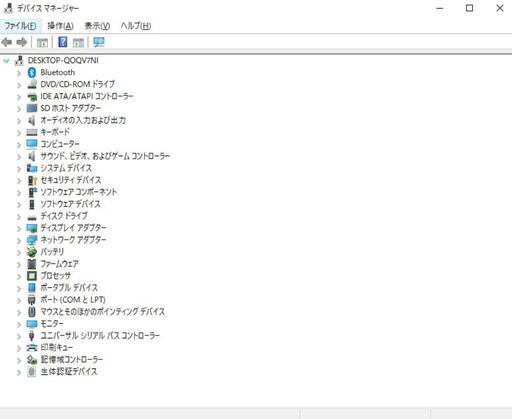Viewport: 512px width, 419px height.
Task: Open the ファイル(F) menu
Action: pyautogui.click(x=20, y=26)
